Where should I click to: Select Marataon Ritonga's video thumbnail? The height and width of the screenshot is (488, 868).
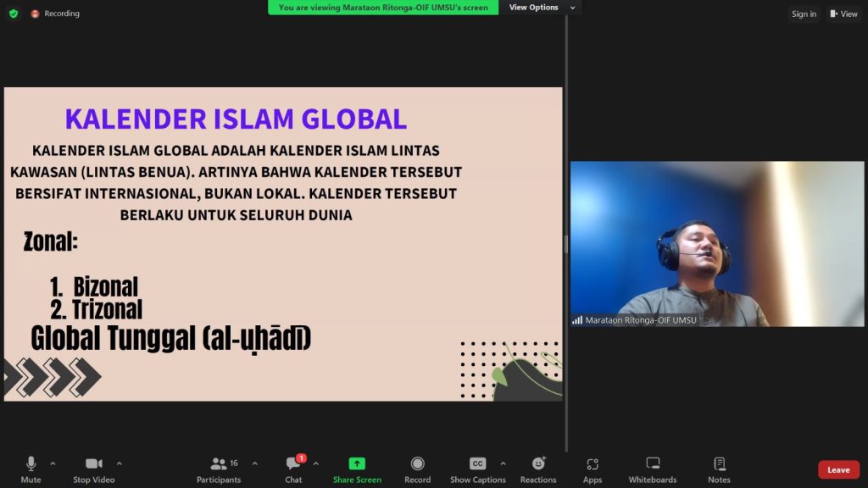click(x=716, y=243)
